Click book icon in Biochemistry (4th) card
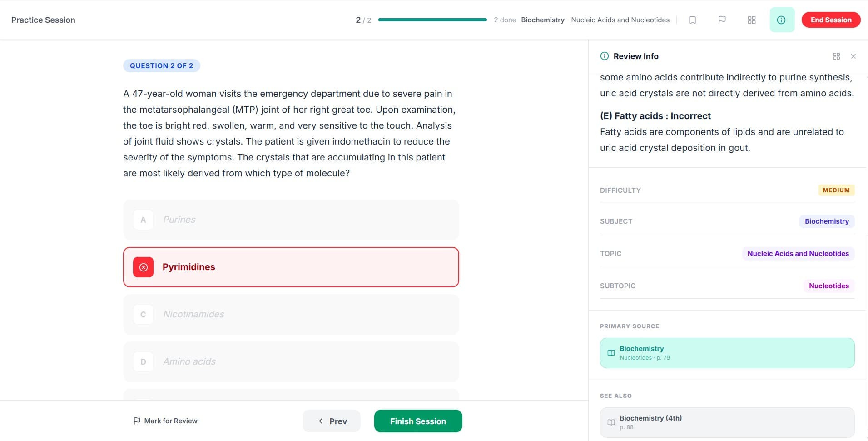The image size is (868, 441). (x=611, y=422)
